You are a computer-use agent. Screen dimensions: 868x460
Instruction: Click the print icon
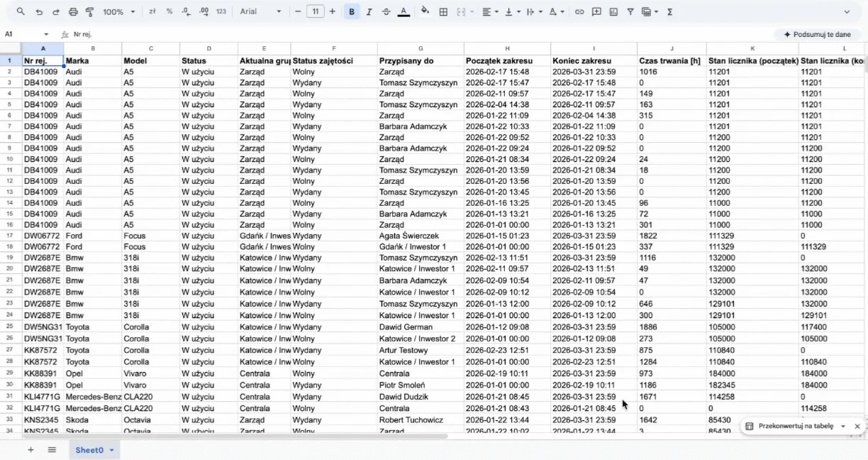click(x=73, y=11)
